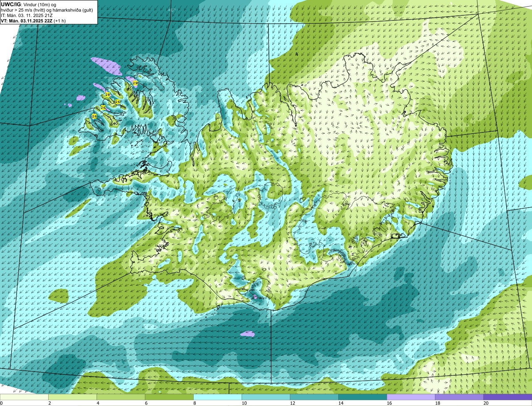This screenshot has height=406, width=532.
Task: Click the 0–2 m/s pale cream legend swatch
Action: 24,397
